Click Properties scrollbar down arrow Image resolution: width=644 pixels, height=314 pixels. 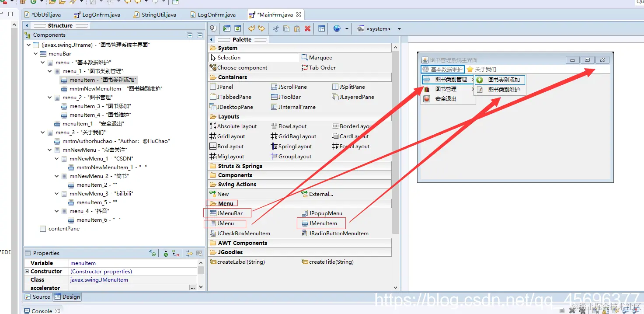click(x=201, y=287)
